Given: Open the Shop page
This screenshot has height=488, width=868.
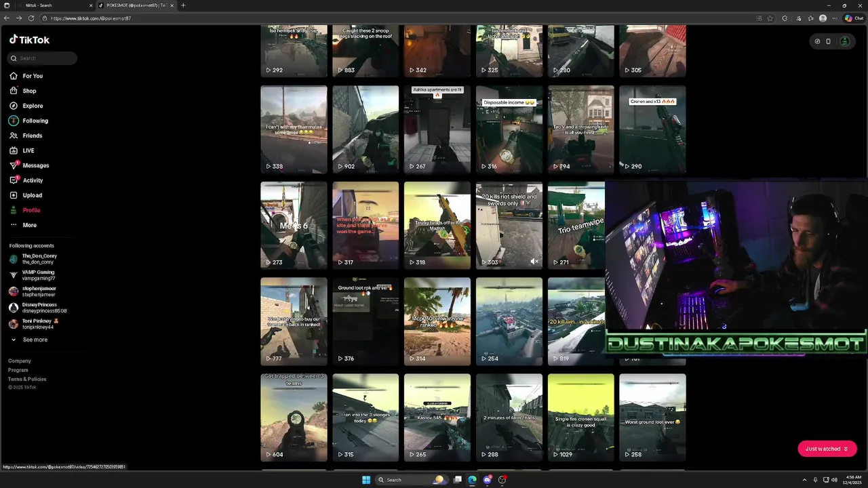Looking at the screenshot, I should 24,91.
